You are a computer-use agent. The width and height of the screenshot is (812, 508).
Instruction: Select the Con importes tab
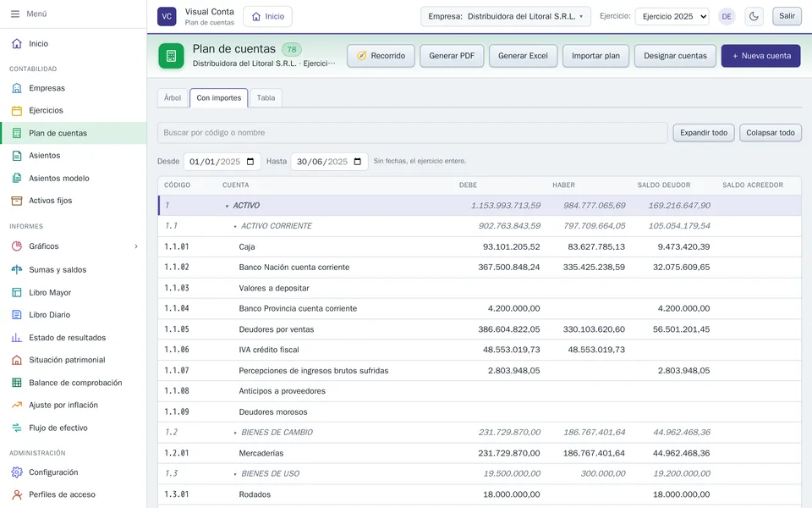coord(218,98)
